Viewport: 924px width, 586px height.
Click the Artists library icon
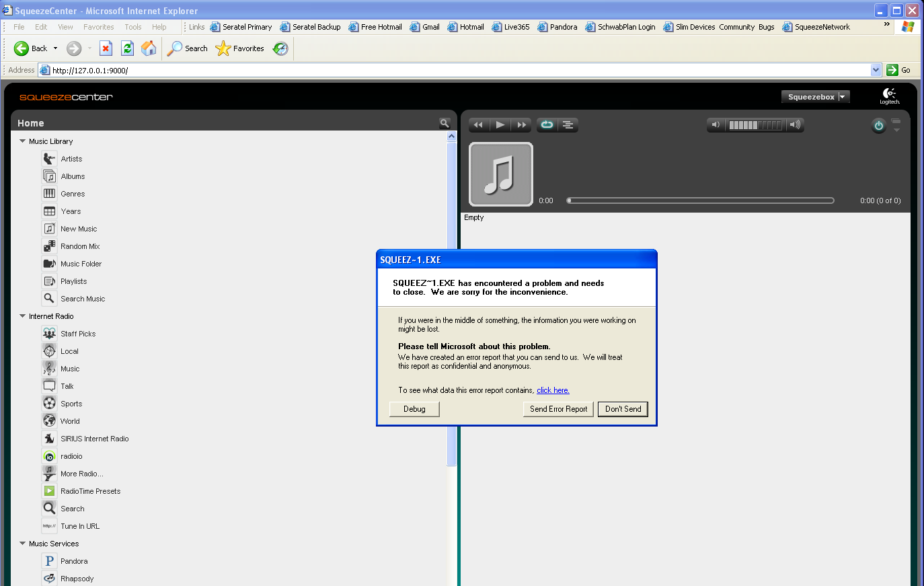pyautogui.click(x=49, y=159)
